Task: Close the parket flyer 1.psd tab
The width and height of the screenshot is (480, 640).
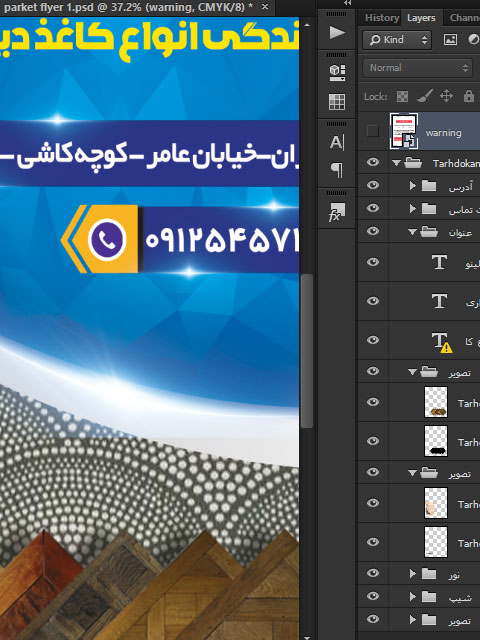Action: [264, 7]
